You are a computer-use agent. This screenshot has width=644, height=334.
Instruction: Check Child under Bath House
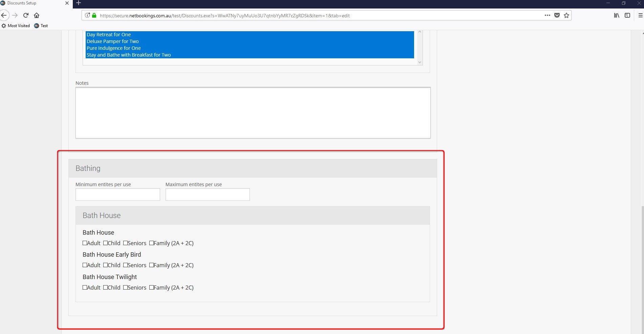[x=106, y=243]
